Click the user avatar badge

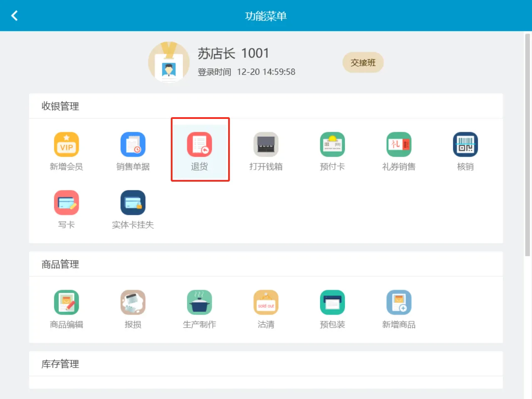[169, 62]
